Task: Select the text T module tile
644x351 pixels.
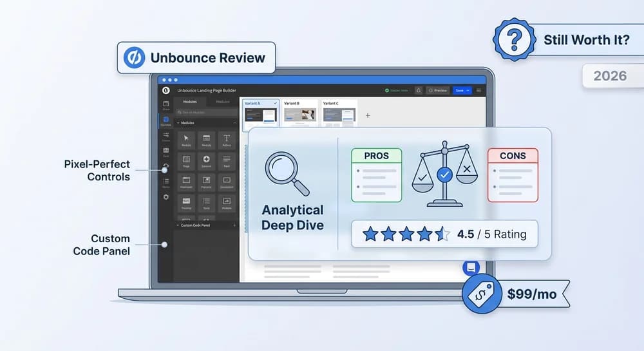Action: (227, 140)
